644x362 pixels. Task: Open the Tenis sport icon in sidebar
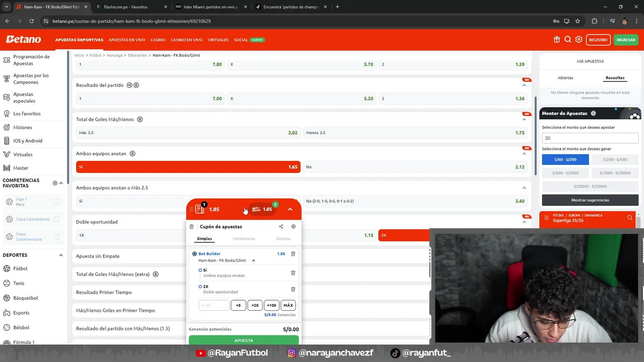point(7,283)
